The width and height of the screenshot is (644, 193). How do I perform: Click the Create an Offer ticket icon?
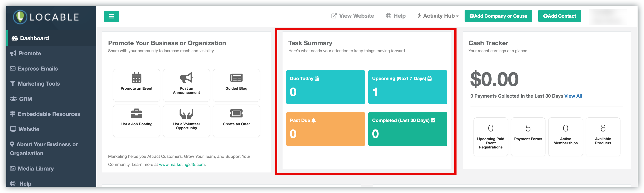click(236, 113)
